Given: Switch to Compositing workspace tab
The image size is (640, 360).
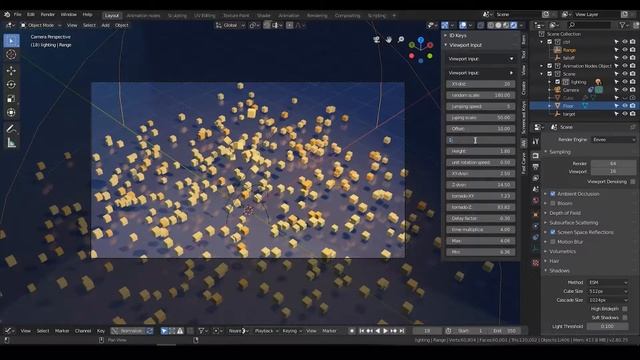Looking at the screenshot, I should (347, 16).
